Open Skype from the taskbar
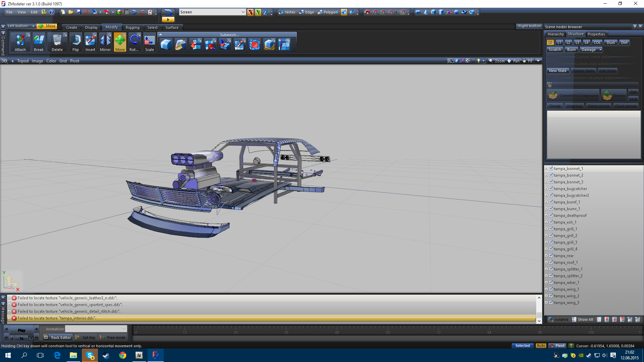This screenshot has height=362, width=644. 90,355
